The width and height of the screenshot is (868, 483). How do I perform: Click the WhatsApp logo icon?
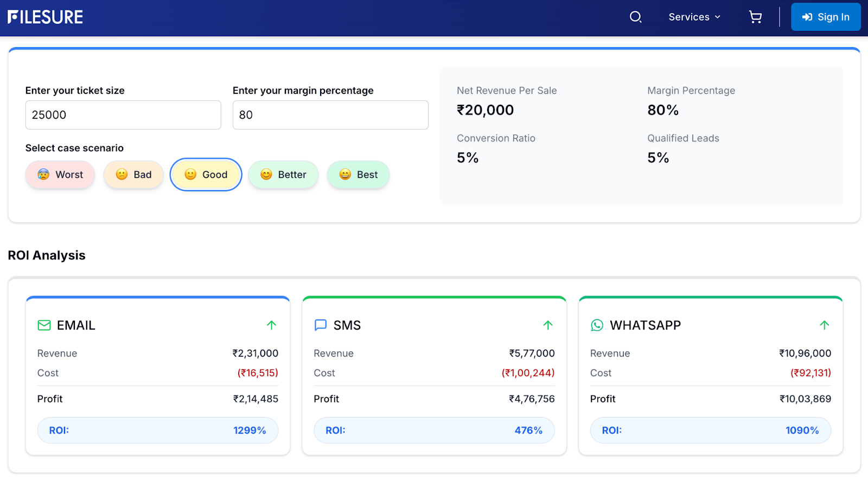597,325
